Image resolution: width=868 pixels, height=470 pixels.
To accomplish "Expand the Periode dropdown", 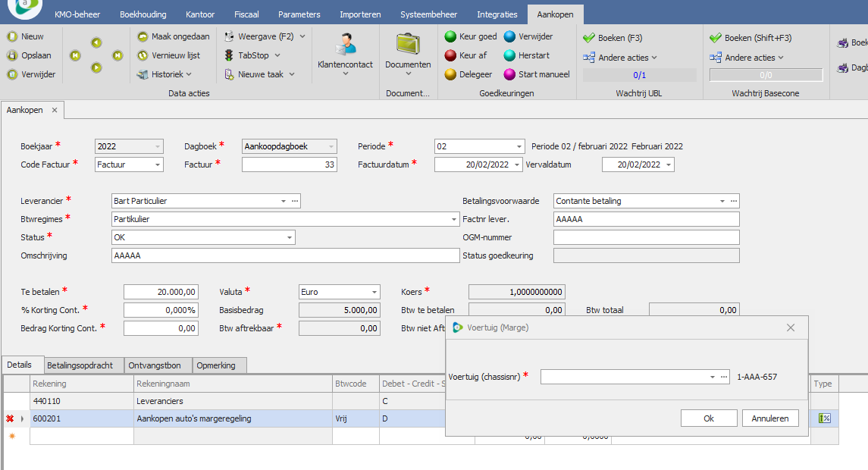I will 519,146.
